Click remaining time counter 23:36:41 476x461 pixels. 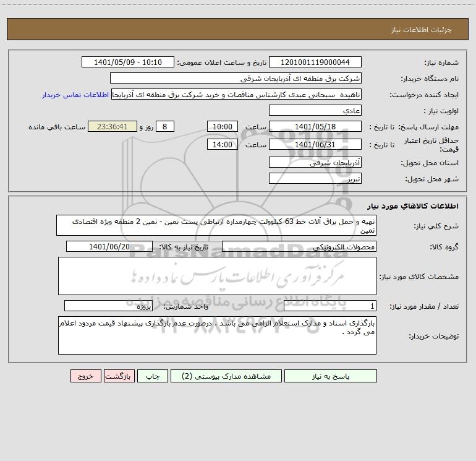click(113, 127)
